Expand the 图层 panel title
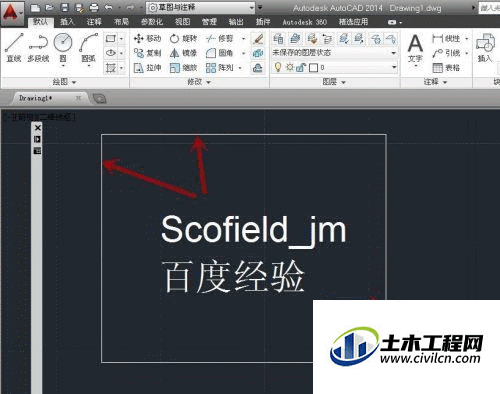The image size is (500, 394). pyautogui.click(x=334, y=82)
